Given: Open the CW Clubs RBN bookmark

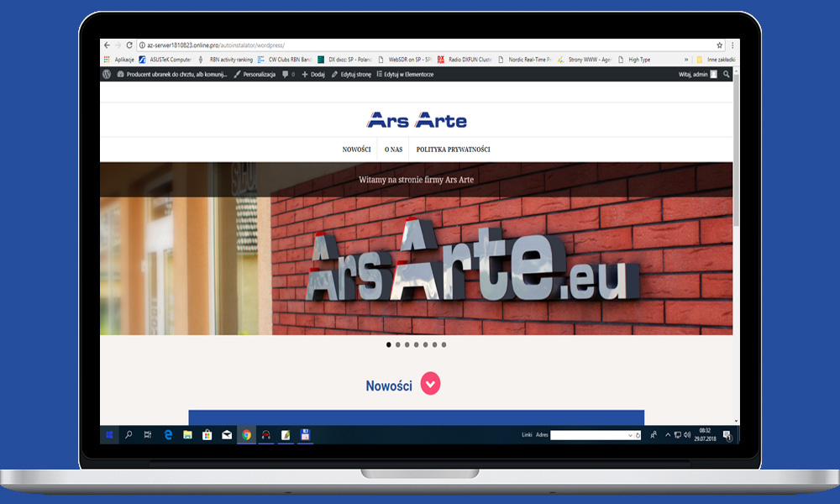Looking at the screenshot, I should tap(285, 60).
